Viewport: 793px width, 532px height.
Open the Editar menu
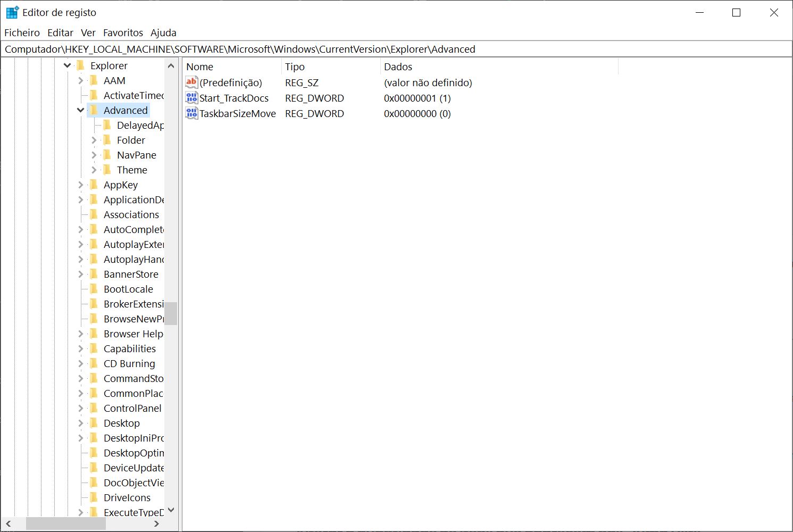[x=60, y=32]
